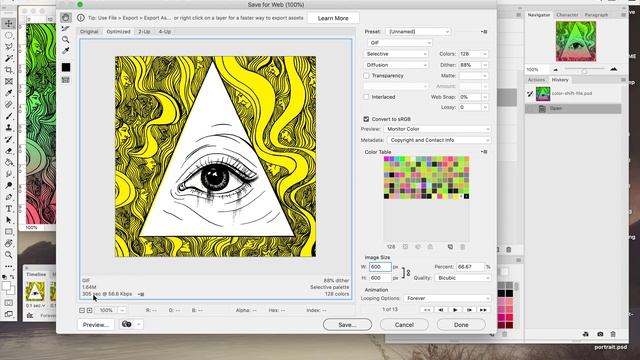
Task: Click the black swatch at Color Table end
Action: click(x=467, y=196)
